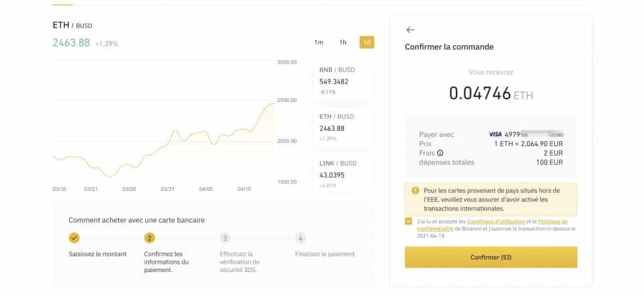This screenshot has width=644, height=296.
Task: Click the 03/31 date axis label
Action: coord(167,189)
